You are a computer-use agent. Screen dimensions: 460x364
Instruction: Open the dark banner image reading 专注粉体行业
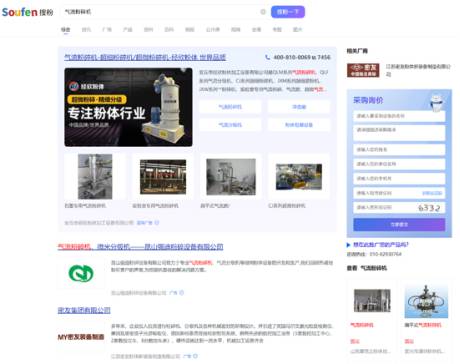point(128,107)
